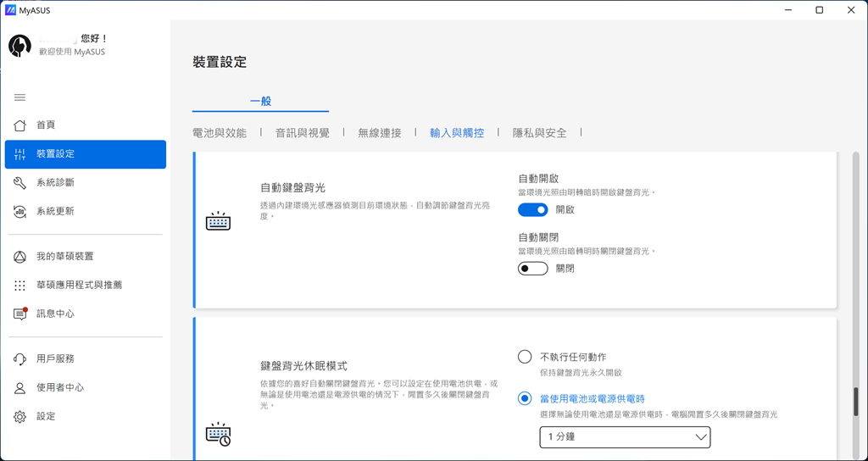
Task: Open the 音訊與視覺 tab
Action: (x=302, y=133)
